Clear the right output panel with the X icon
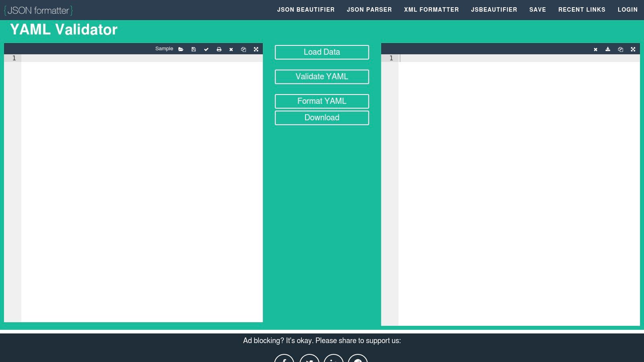The height and width of the screenshot is (362, 644). (595, 49)
